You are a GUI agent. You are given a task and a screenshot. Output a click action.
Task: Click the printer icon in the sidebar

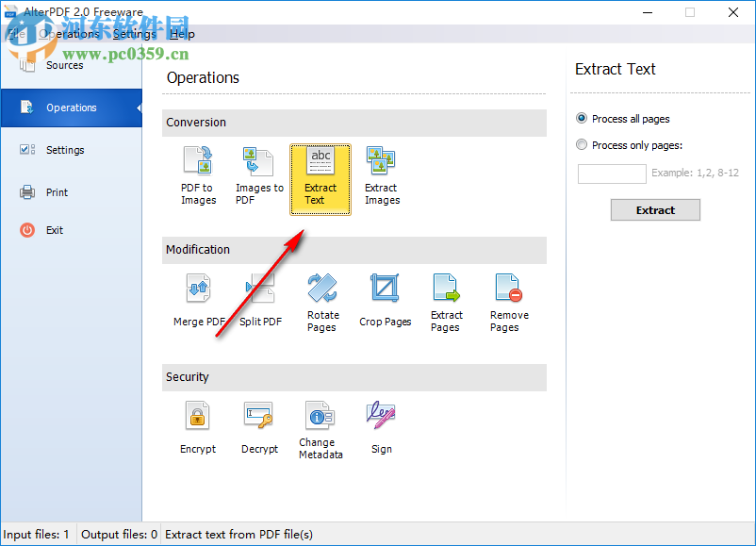27,192
